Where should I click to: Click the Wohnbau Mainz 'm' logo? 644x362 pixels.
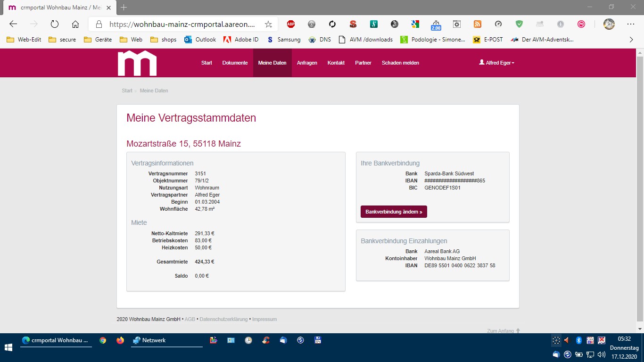(x=137, y=63)
